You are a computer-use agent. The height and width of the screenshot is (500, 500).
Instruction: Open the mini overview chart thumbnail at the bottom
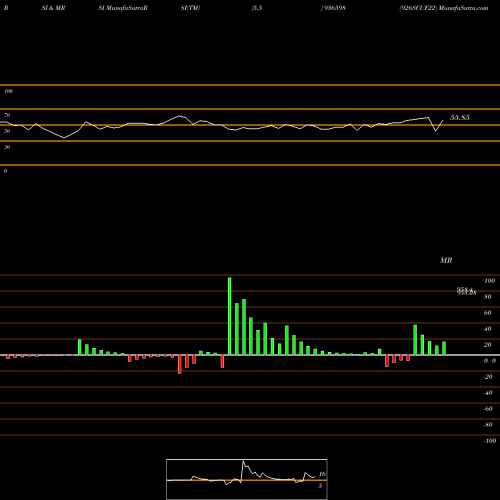coord(247,479)
